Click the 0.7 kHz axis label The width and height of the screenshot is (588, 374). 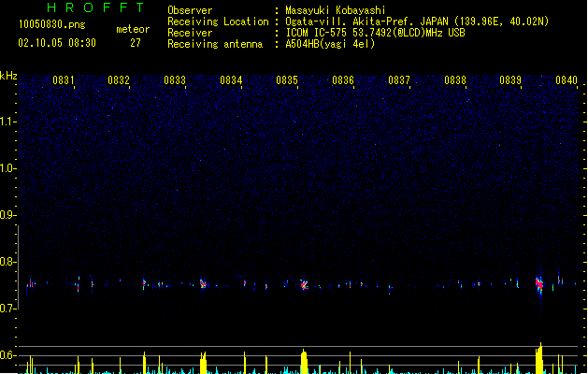8,309
